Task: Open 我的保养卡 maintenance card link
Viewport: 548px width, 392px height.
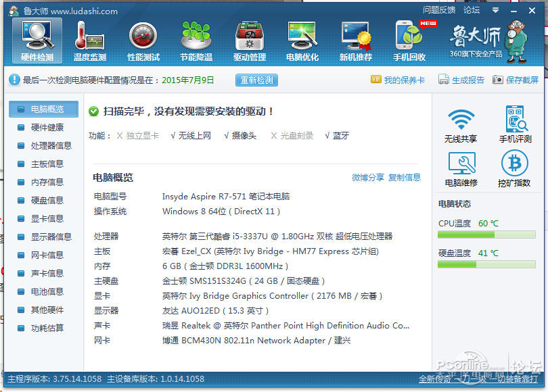Action: 405,80
